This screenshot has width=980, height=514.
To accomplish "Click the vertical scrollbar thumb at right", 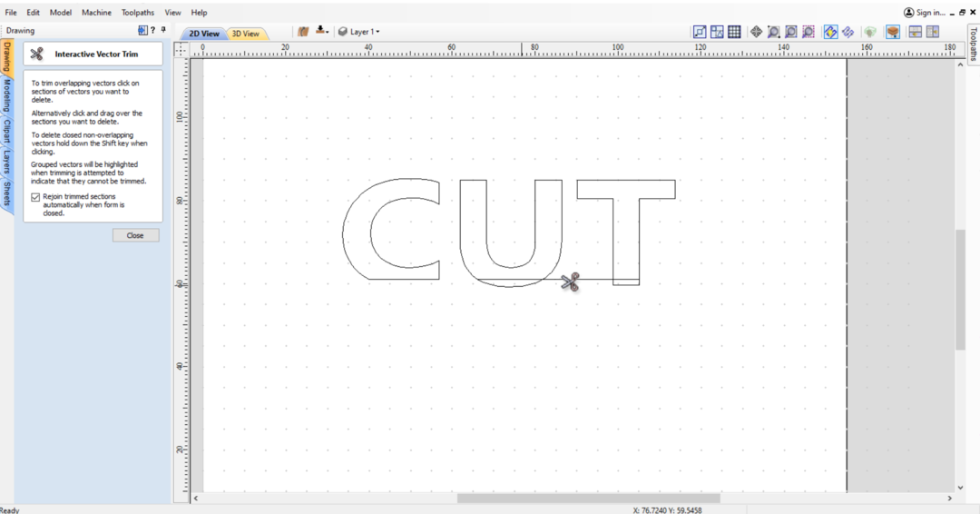I will (x=960, y=289).
